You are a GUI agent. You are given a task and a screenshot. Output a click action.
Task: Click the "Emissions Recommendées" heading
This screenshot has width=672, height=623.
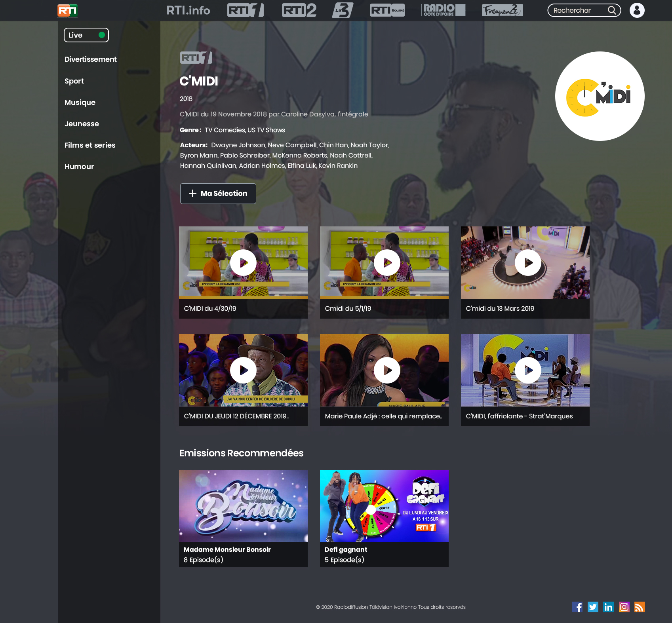(242, 453)
